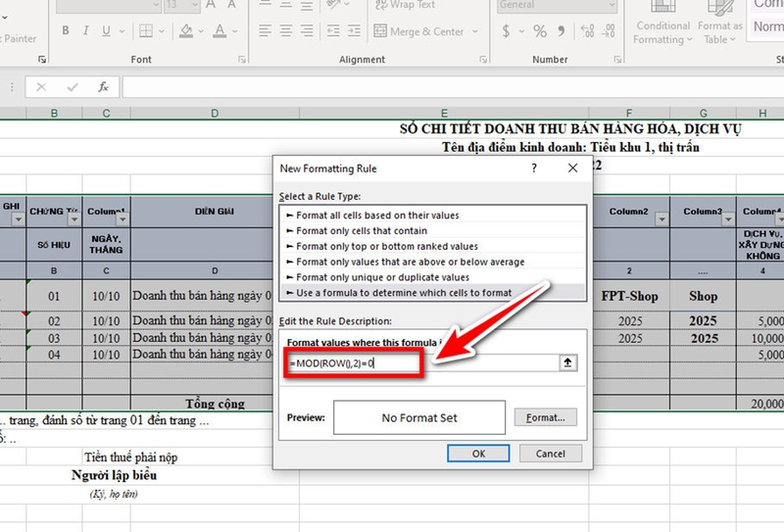Viewport: 784px width, 532px height.
Task: Open Number format dialog launcher
Action: 617,60
